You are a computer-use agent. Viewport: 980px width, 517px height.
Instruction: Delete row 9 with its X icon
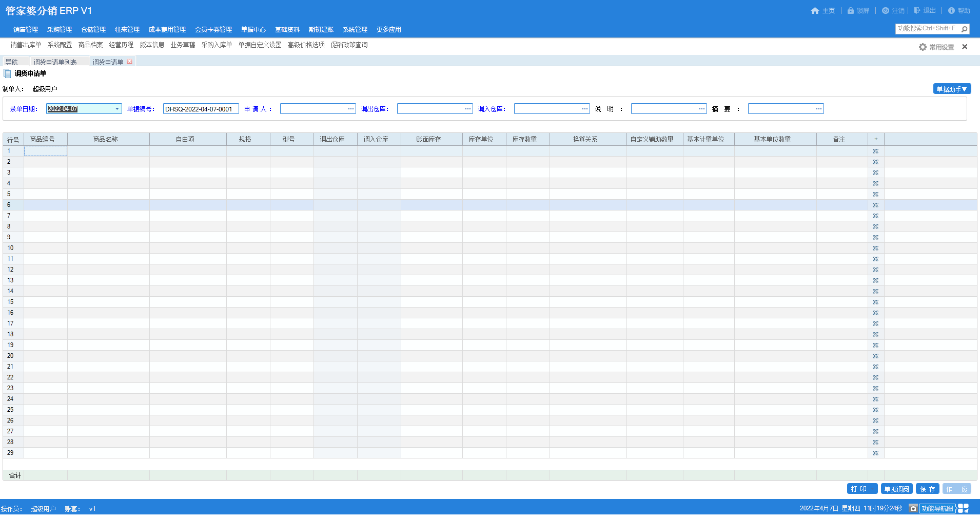pos(876,237)
